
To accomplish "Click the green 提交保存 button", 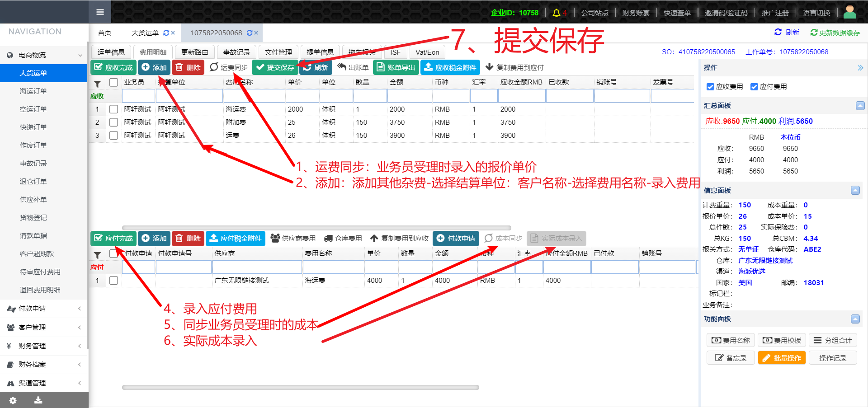I will (275, 67).
